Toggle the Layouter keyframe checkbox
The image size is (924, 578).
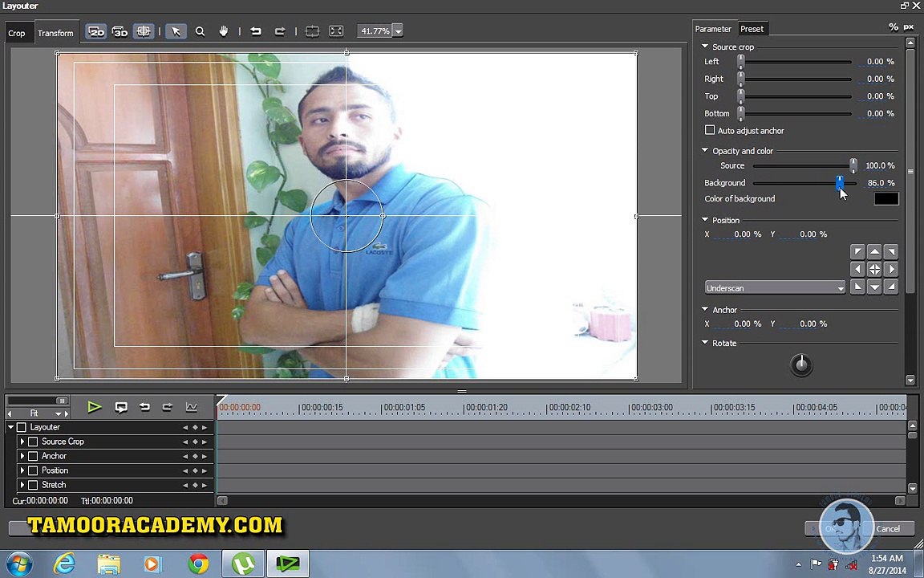point(21,427)
